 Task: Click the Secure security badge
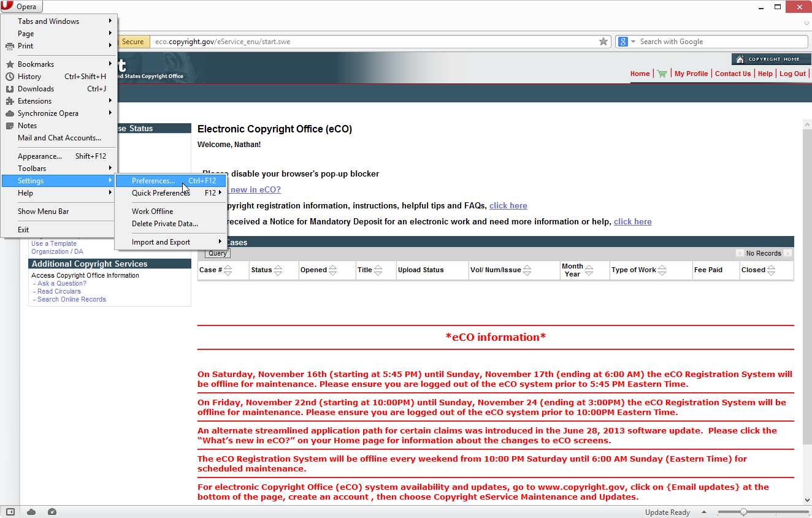point(132,42)
